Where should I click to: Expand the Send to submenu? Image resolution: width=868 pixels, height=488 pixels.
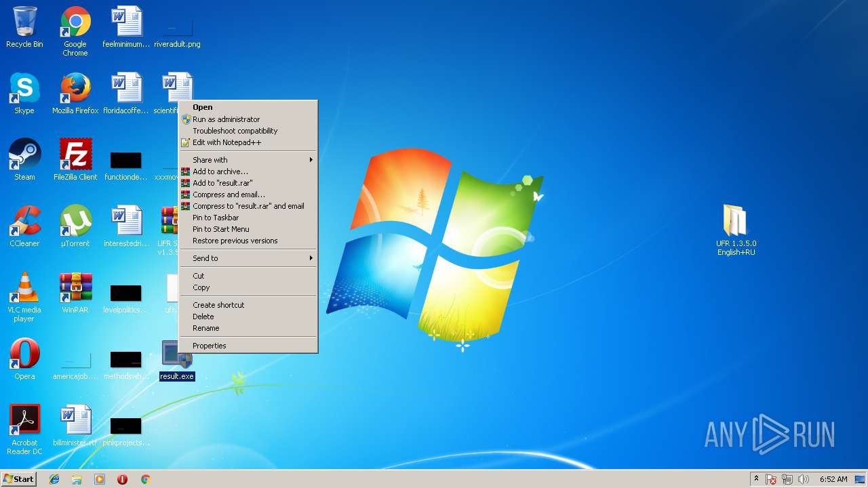[248, 258]
